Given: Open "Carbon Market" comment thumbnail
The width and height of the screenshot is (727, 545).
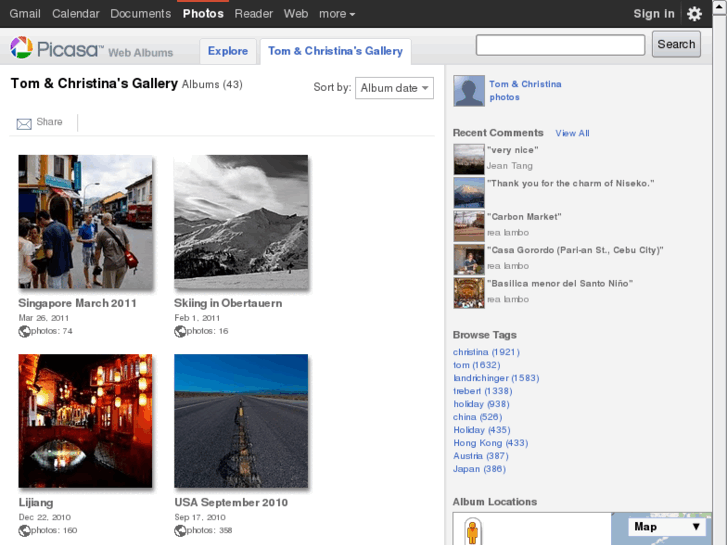Looking at the screenshot, I should 469,226.
